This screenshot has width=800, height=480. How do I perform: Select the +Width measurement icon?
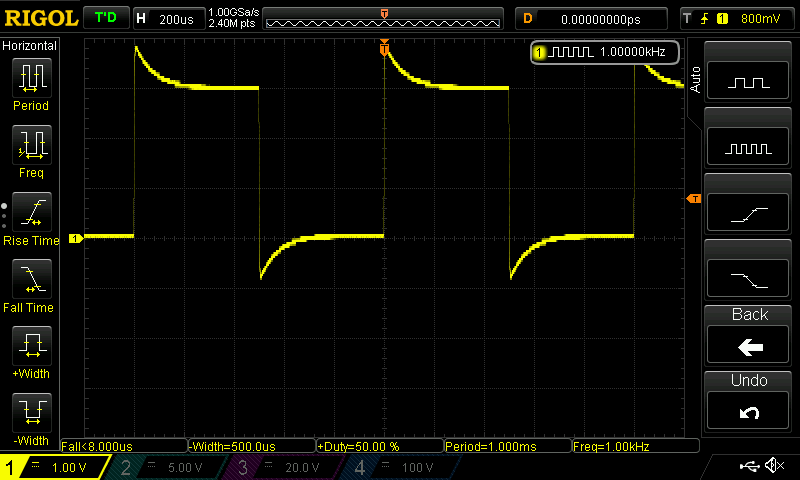pyautogui.click(x=31, y=352)
